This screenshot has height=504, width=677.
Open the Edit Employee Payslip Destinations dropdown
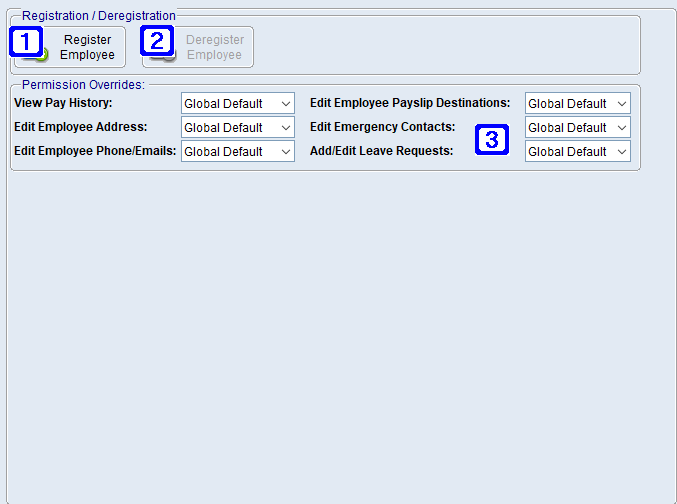pyautogui.click(x=578, y=103)
